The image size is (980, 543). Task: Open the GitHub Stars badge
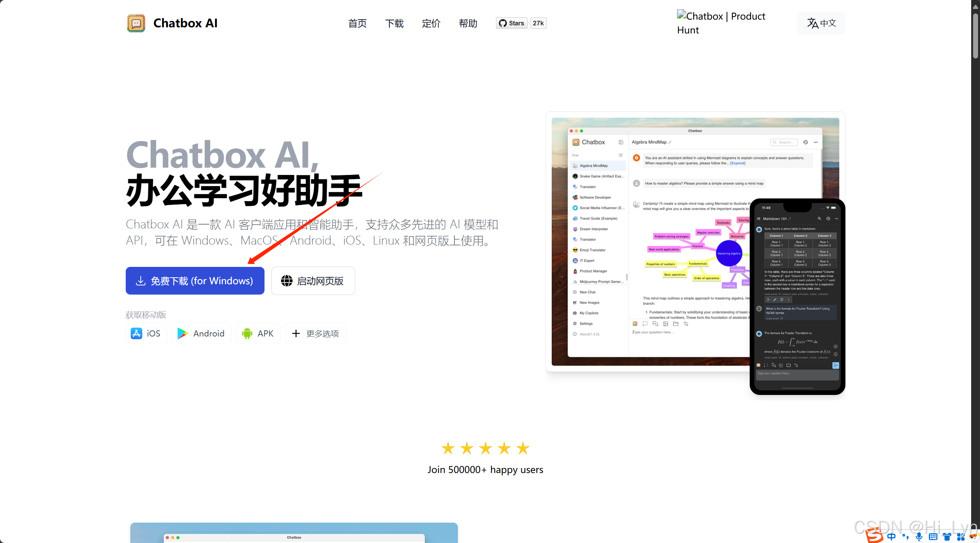coord(512,23)
